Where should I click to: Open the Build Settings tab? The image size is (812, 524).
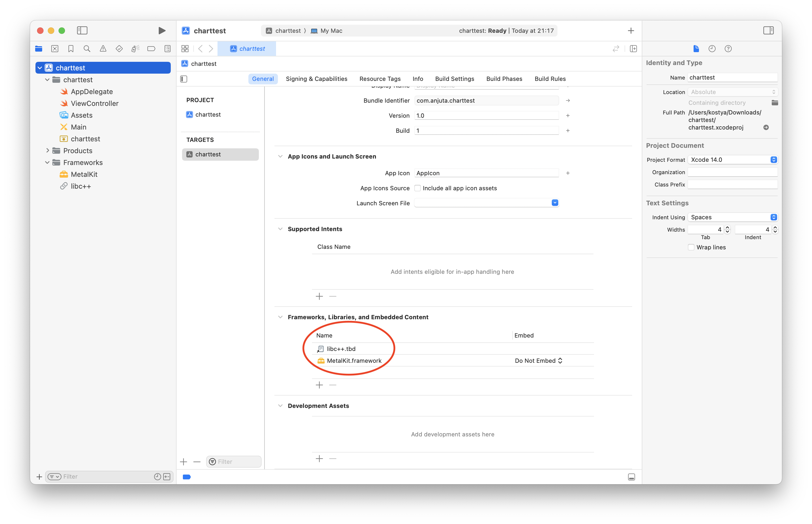[455, 79]
